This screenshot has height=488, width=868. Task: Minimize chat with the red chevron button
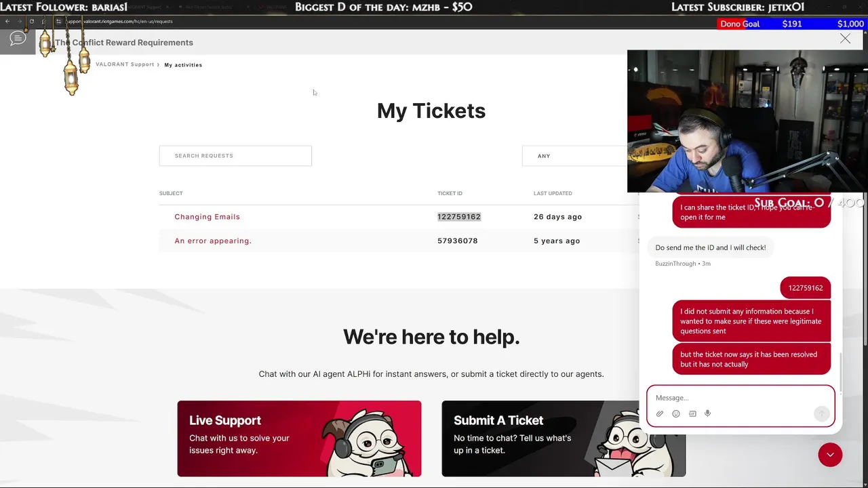click(830, 455)
